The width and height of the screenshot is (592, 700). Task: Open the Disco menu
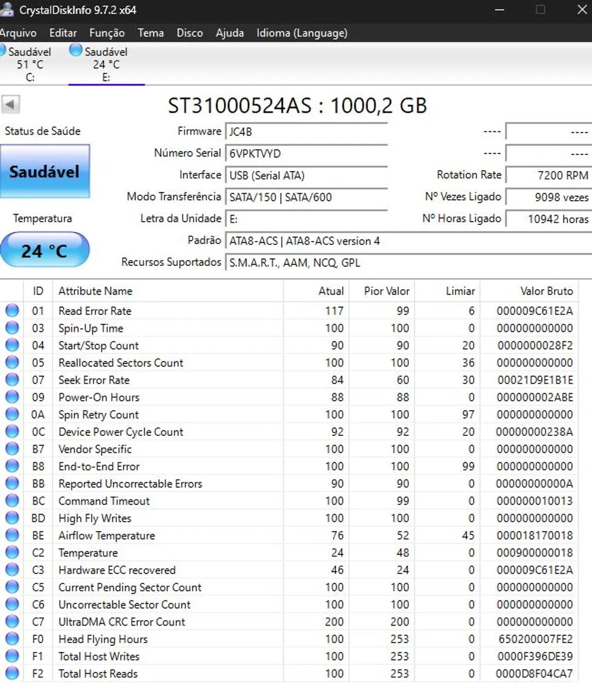[189, 33]
